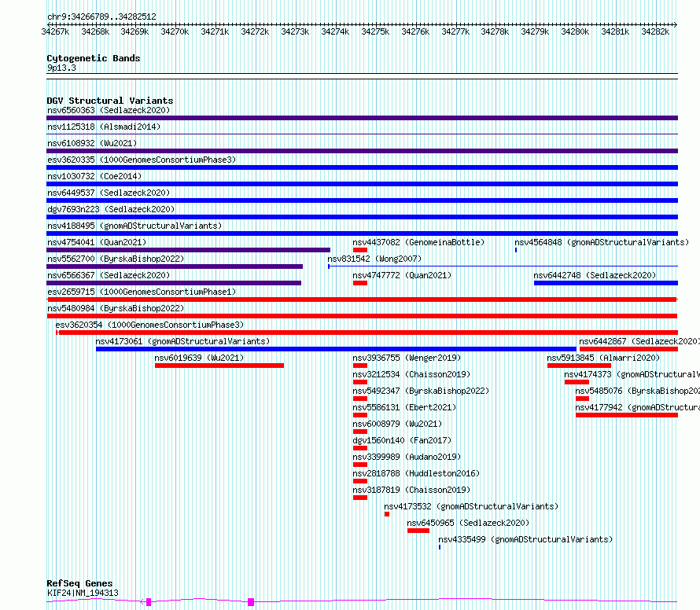This screenshot has height=610, width=700.
Task: Click the nsv6450965 (Sedlazeck2020) label
Action: 468,523
